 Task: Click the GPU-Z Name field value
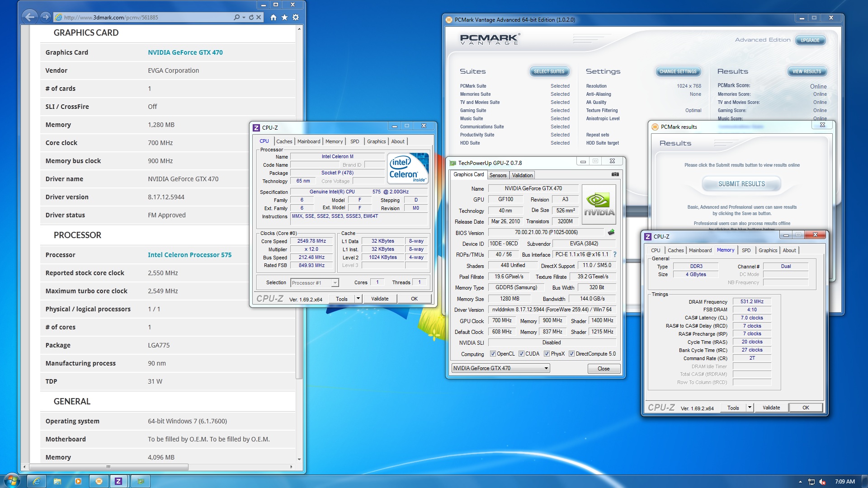pos(533,188)
